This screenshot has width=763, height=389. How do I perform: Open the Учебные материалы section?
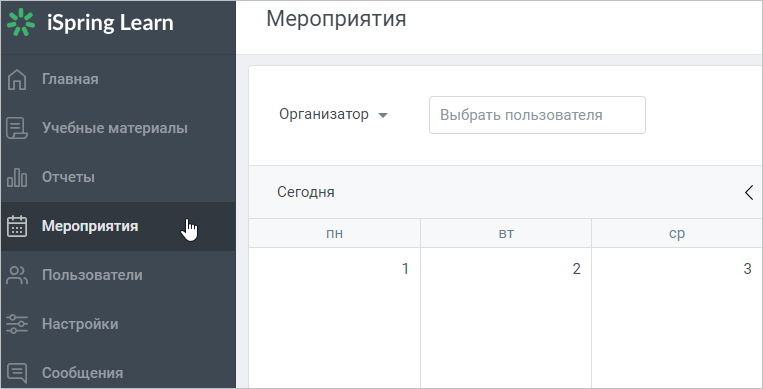[x=118, y=128]
